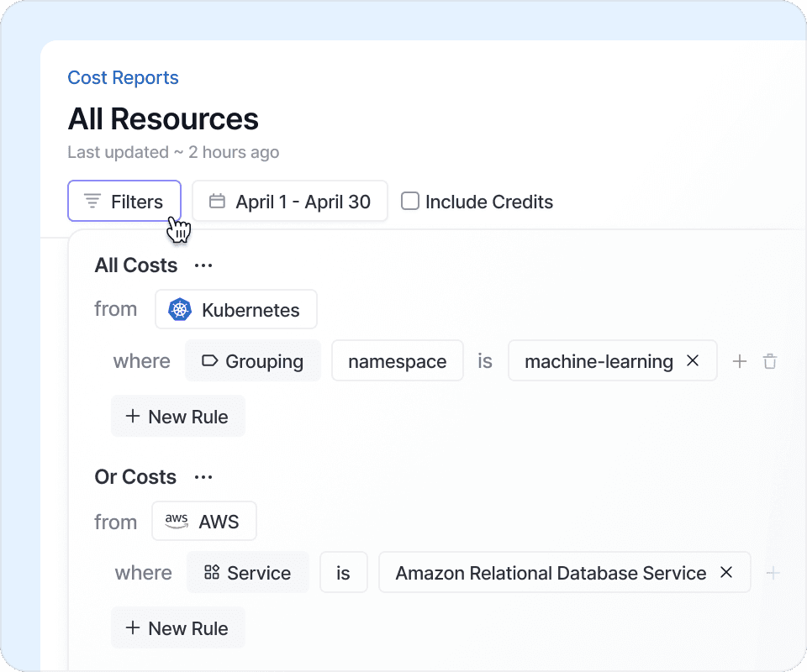This screenshot has width=807, height=672.
Task: Remove the machine-learning filter value
Action: coord(693,360)
